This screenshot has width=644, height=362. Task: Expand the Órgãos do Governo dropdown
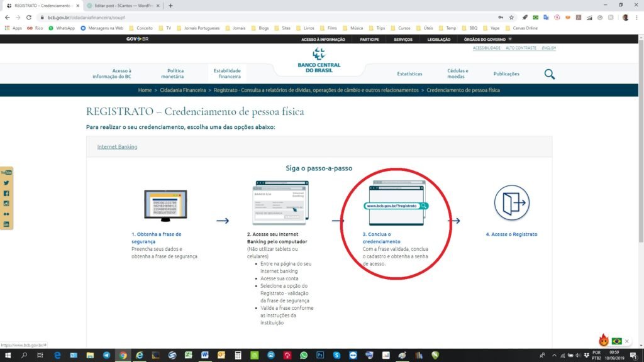tap(487, 40)
